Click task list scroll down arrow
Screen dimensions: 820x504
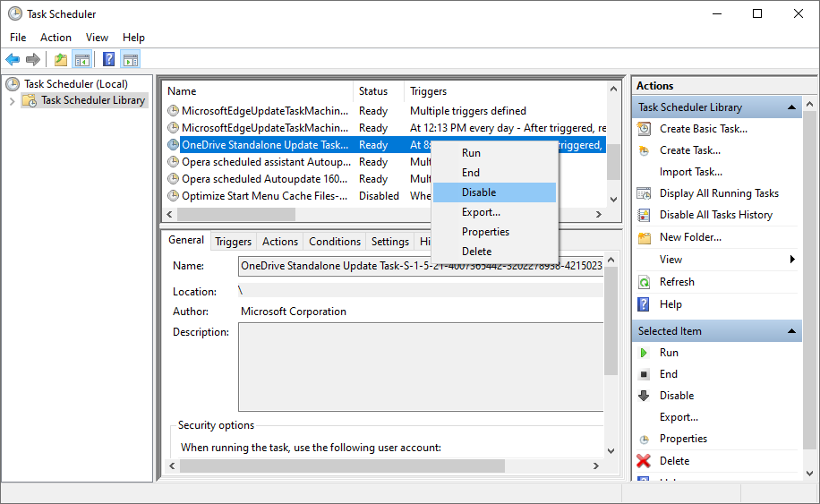pos(613,200)
